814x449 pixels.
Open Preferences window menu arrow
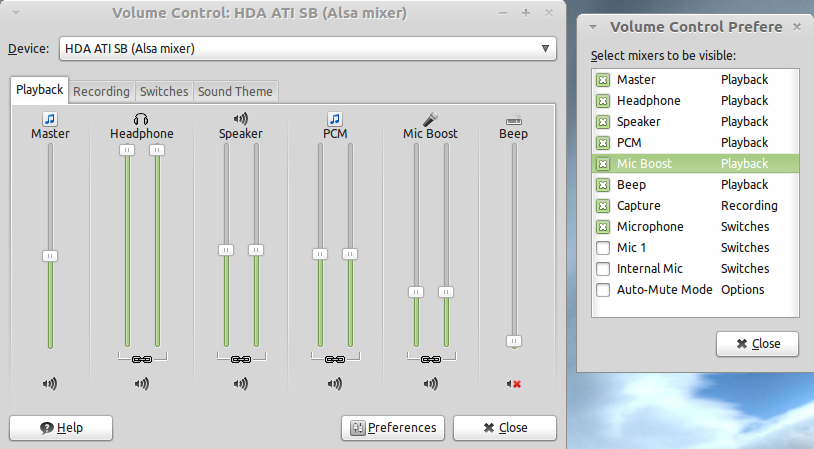(x=593, y=27)
